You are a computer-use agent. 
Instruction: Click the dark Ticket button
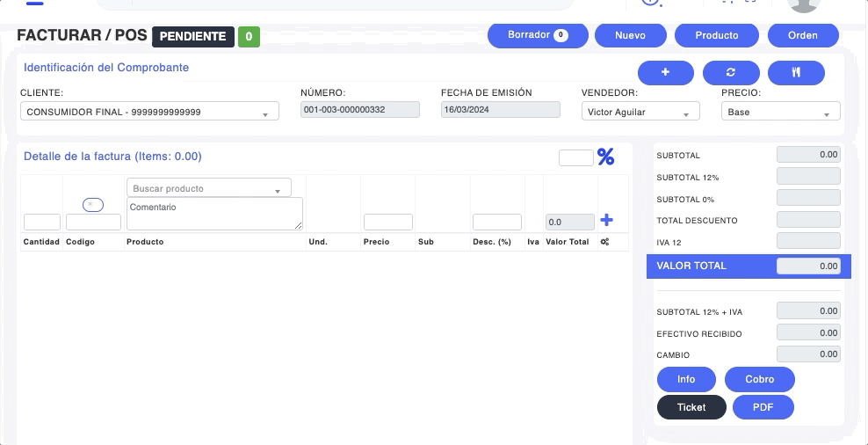pyautogui.click(x=691, y=407)
